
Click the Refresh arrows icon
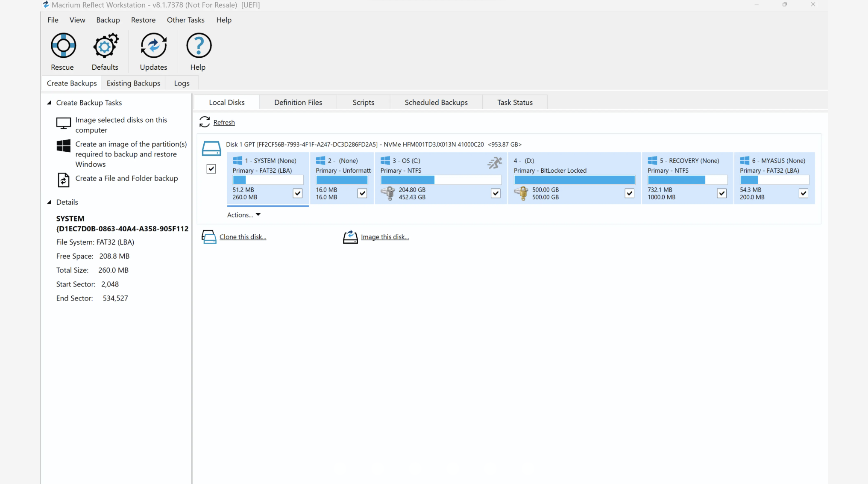tap(205, 122)
